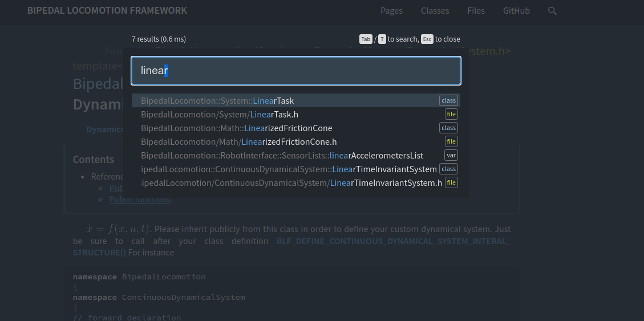The height and width of the screenshot is (321, 644).
Task: Click the Tab key hint
Action: click(366, 39)
